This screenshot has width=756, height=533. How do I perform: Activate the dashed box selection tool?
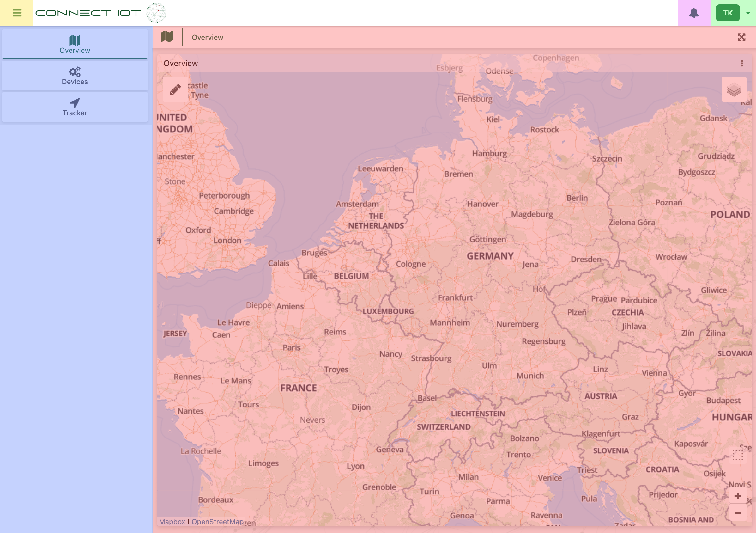point(738,455)
